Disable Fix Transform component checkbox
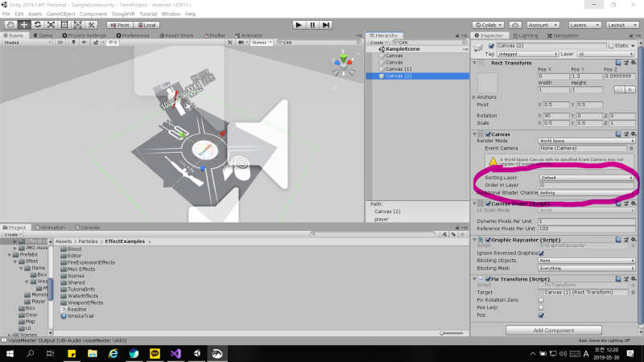The height and width of the screenshot is (362, 644). tap(489, 279)
